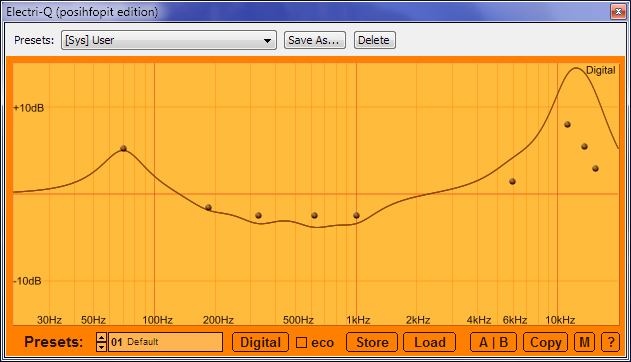Step preset down with the stepper's down arrow
The image size is (631, 362).
pos(101,347)
